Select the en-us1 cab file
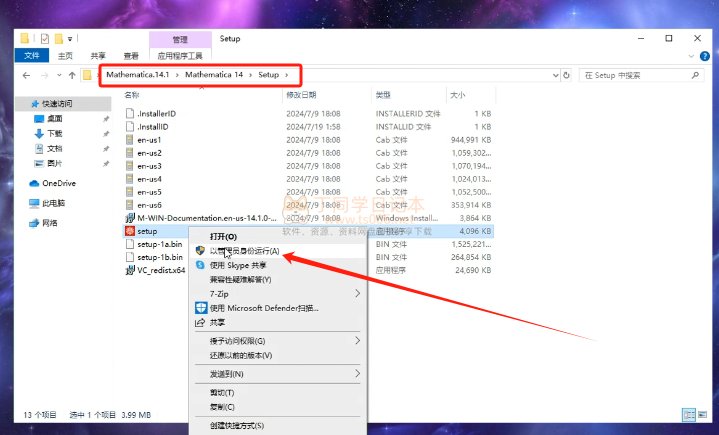 [x=149, y=140]
